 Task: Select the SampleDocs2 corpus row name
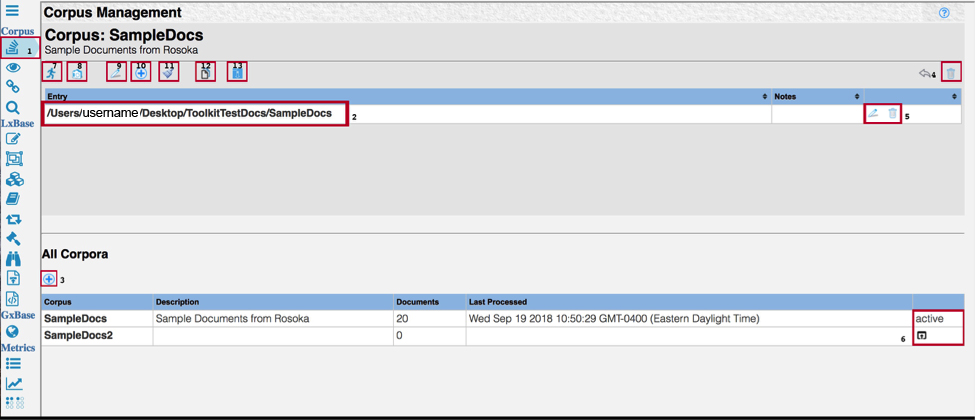(x=78, y=335)
